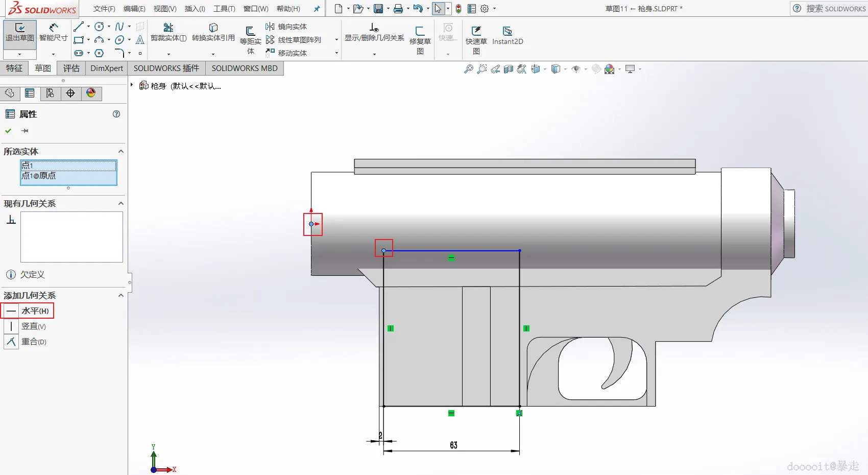
Task: Expand the 枪身 feature tree node
Action: tap(132, 85)
